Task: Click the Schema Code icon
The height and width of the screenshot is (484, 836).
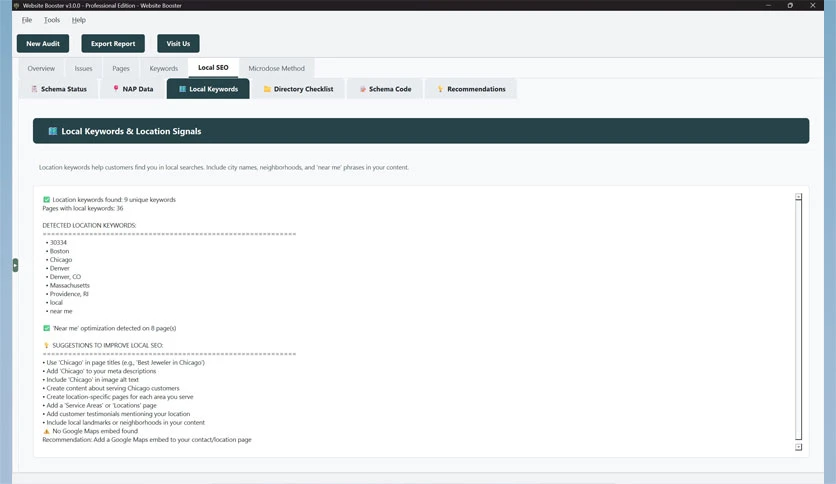Action: pos(363,89)
